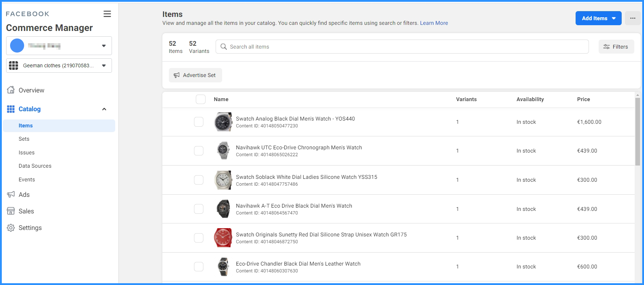Collapse the Catalog section chevron
644x285 pixels.
104,109
